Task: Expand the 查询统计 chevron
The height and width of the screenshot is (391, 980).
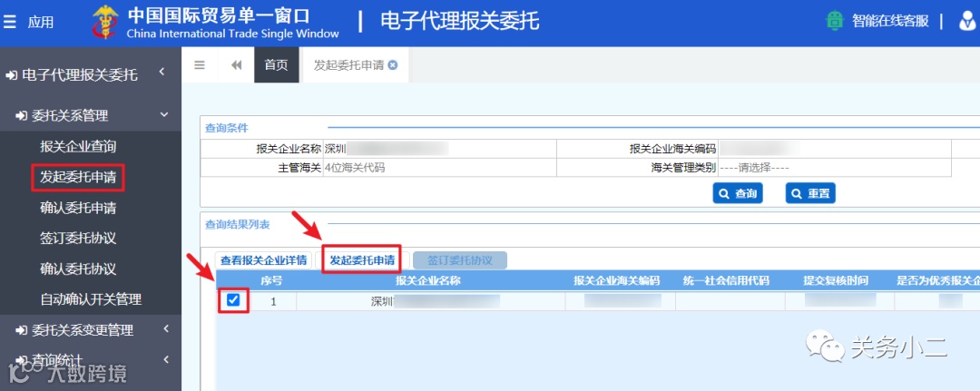Action: point(166,358)
